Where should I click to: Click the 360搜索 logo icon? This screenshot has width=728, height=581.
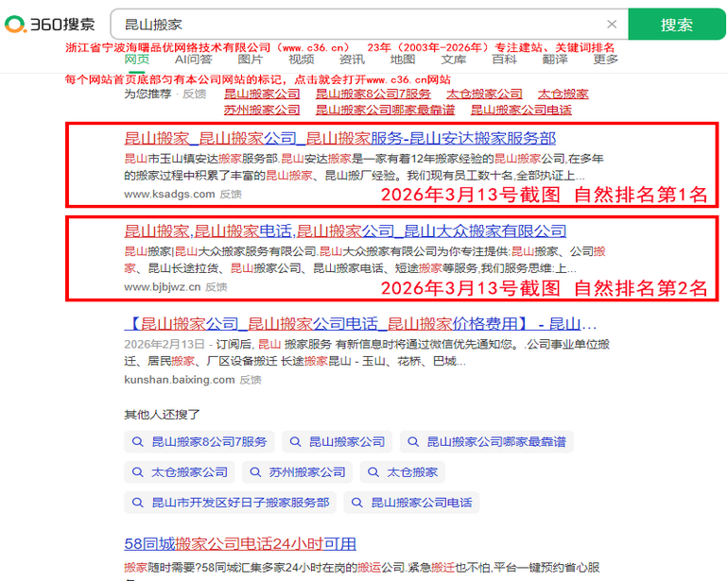click(x=16, y=25)
